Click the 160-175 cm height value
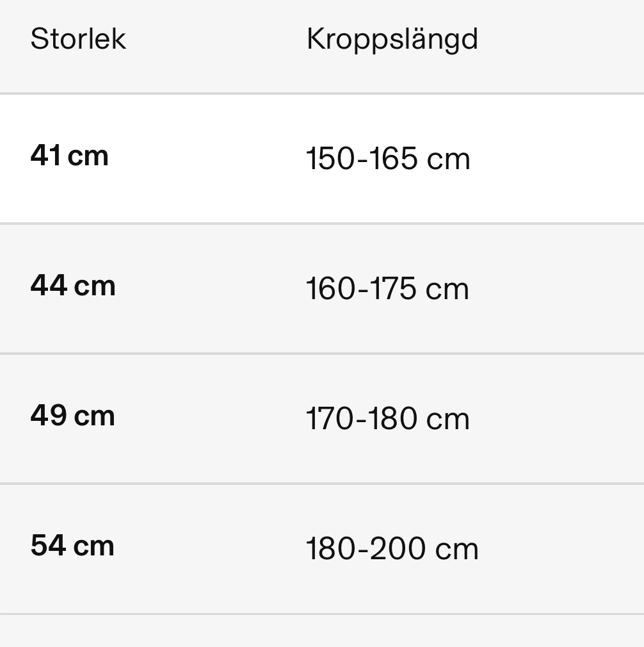This screenshot has width=644, height=647. click(x=387, y=288)
